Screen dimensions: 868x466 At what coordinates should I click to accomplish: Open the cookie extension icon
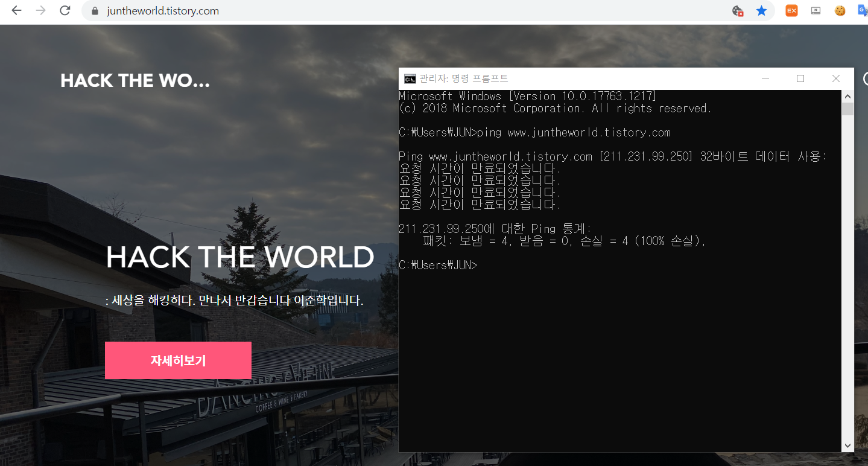(x=840, y=10)
